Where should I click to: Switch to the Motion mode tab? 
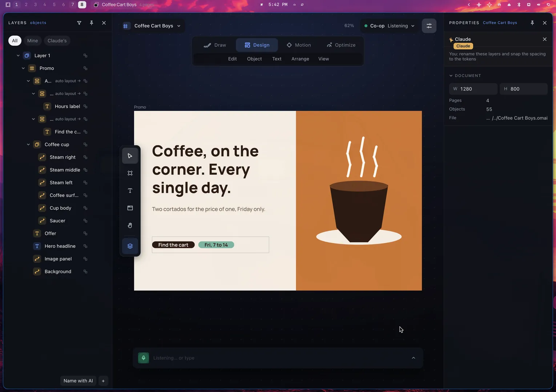tap(299, 45)
